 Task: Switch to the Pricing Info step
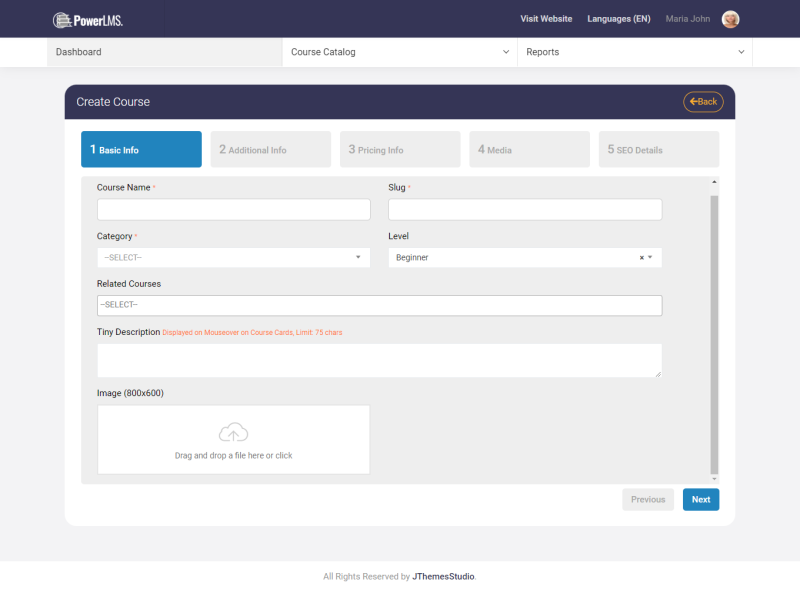(x=400, y=150)
